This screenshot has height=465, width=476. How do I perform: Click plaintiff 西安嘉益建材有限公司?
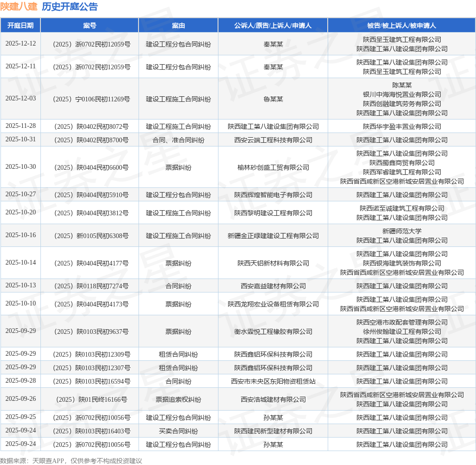tap(273, 286)
